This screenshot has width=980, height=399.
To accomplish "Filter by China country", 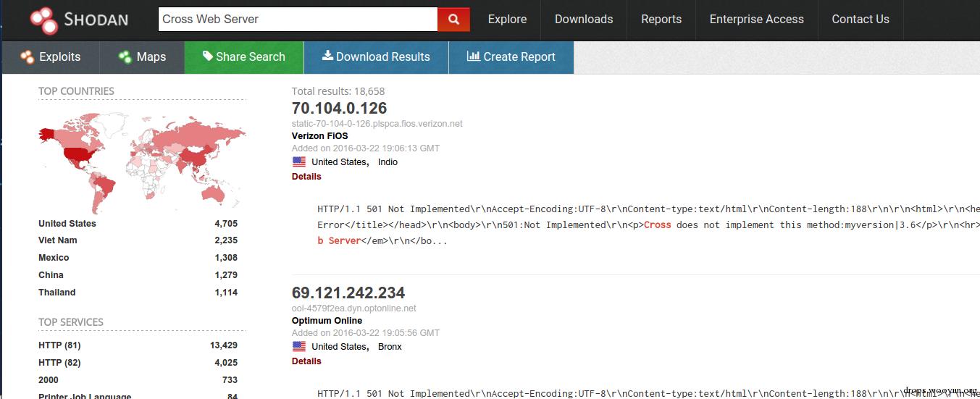I will 138,275.
